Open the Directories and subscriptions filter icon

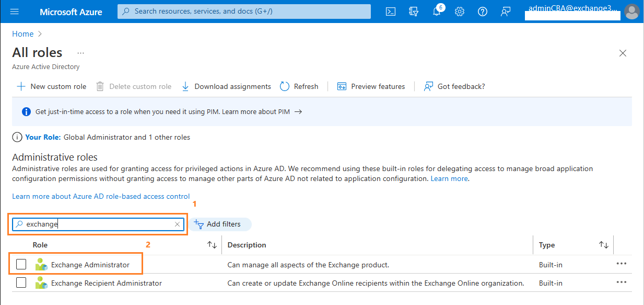(414, 12)
